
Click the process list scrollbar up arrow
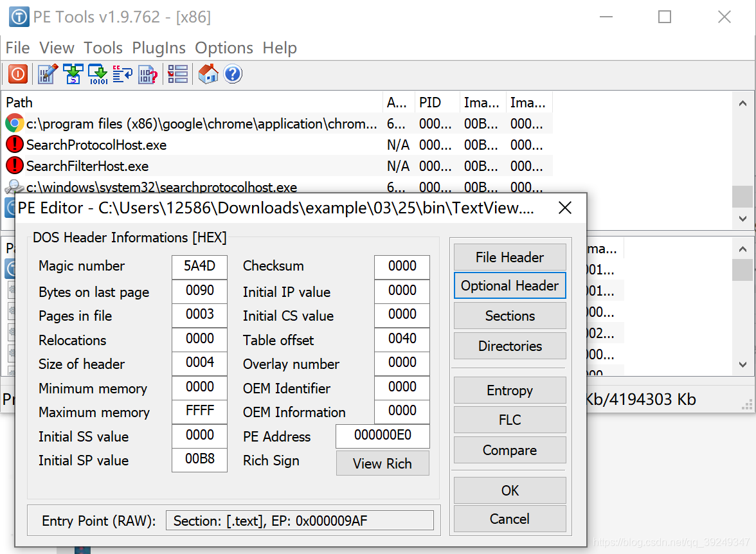click(743, 102)
